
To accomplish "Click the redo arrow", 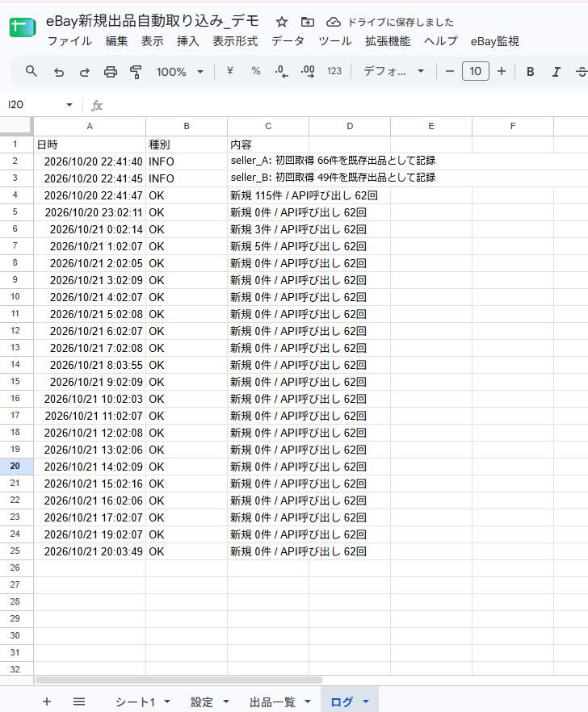I will [85, 71].
